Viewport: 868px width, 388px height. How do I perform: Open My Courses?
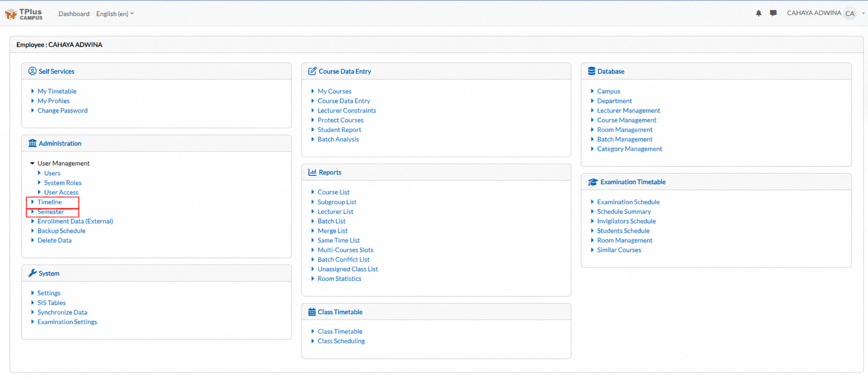coord(334,91)
